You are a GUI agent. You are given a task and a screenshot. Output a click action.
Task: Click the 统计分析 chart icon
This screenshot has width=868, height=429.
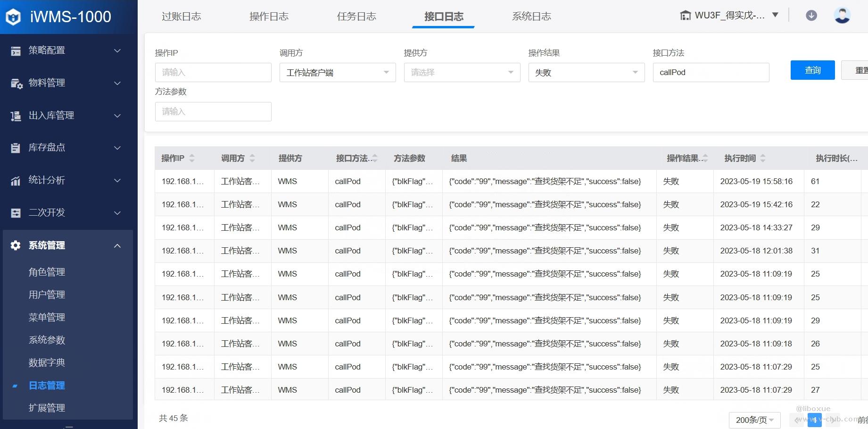point(16,181)
